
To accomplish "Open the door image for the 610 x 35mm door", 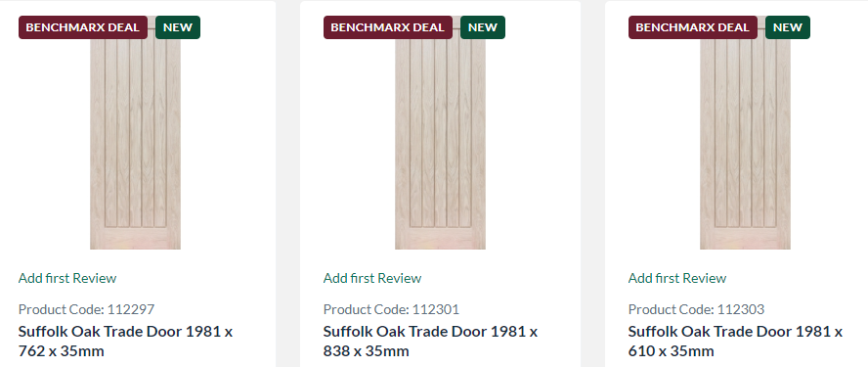I will coord(745,139).
